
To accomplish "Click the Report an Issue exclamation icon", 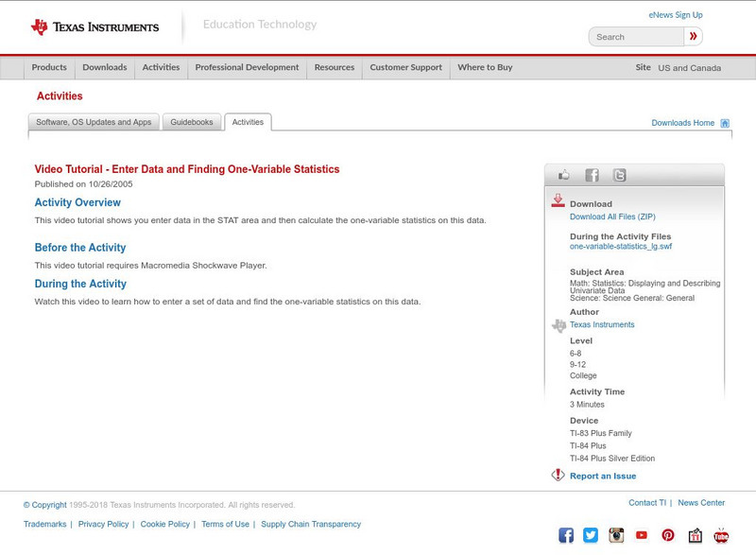I will tap(558, 475).
